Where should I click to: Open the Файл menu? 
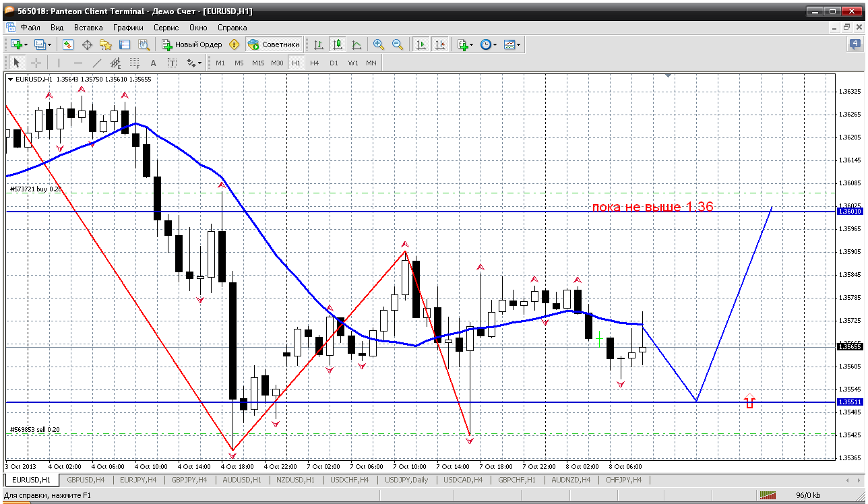coord(31,28)
